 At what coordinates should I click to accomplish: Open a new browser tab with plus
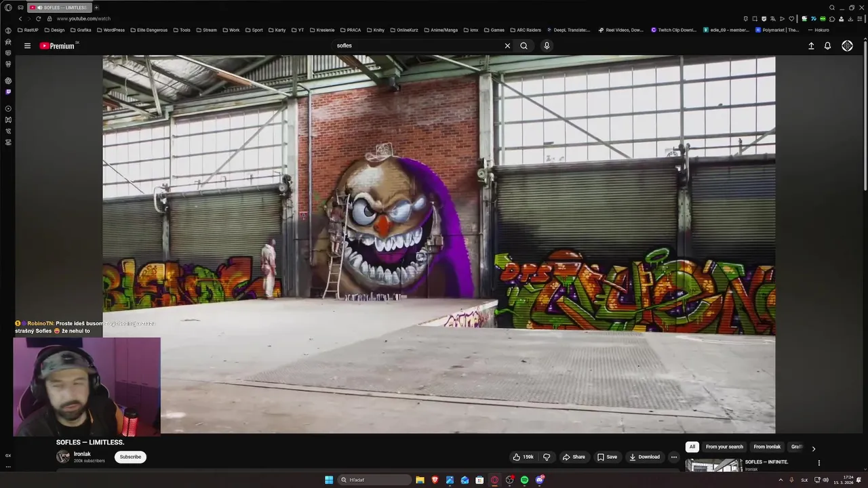pyautogui.click(x=96, y=7)
